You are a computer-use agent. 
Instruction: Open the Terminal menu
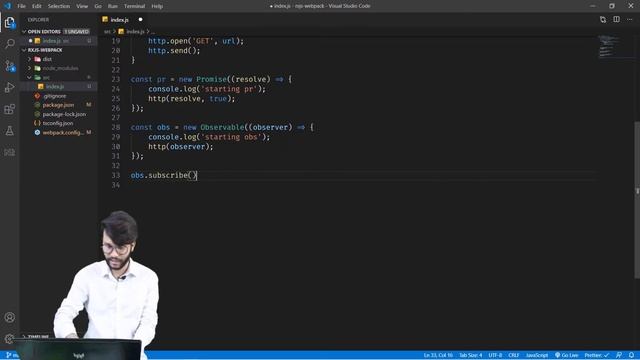coord(135,6)
